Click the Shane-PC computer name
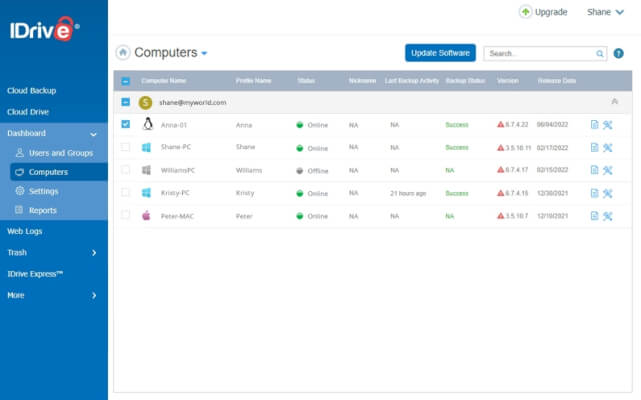The image size is (641, 400). pyautogui.click(x=176, y=147)
